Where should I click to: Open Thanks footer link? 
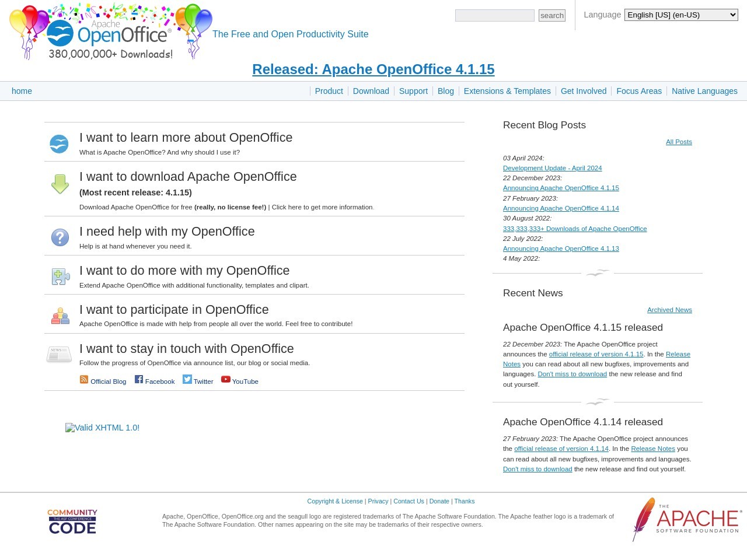pyautogui.click(x=465, y=501)
